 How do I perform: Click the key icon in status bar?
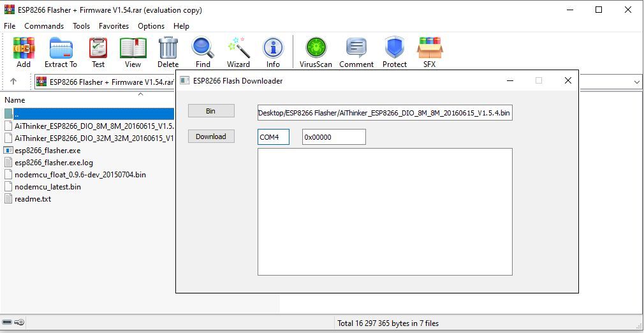coord(19,322)
